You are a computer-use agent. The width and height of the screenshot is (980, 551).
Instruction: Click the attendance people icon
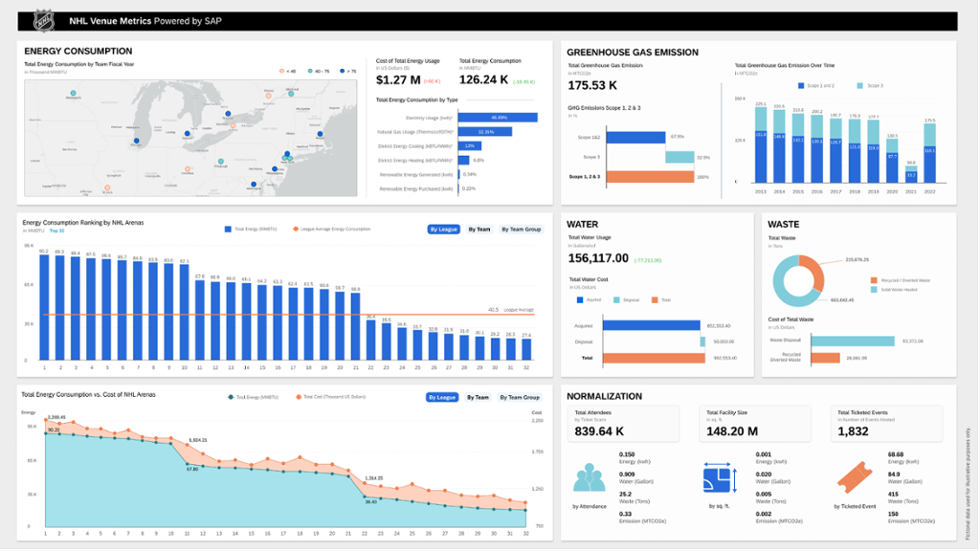(x=590, y=478)
